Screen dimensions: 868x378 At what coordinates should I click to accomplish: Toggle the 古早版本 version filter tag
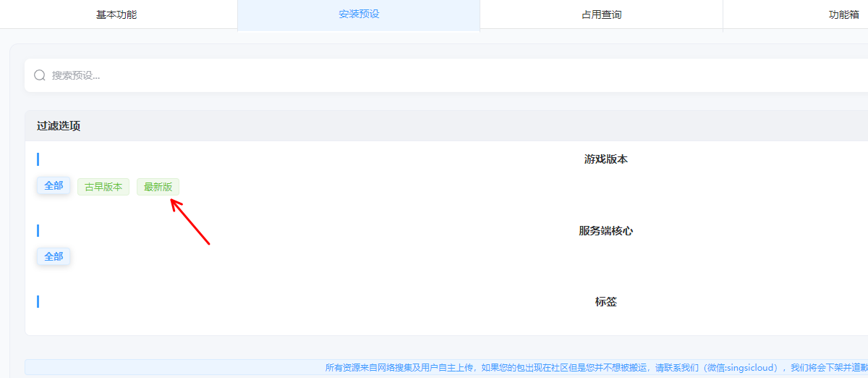103,187
